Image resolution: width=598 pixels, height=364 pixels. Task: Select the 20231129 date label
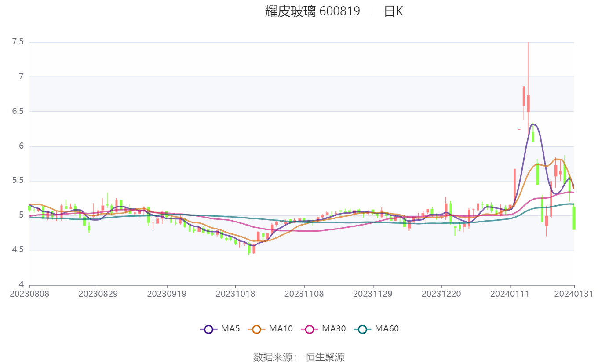373,294
